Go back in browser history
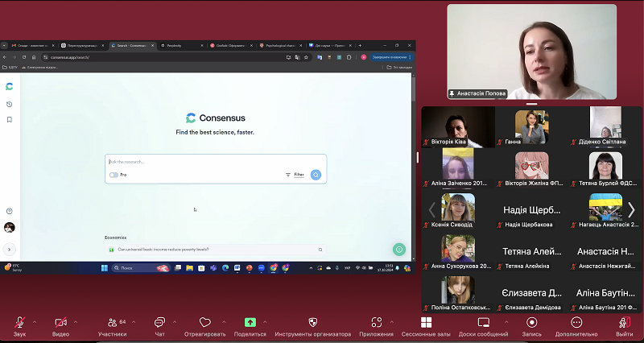 (x=5, y=57)
